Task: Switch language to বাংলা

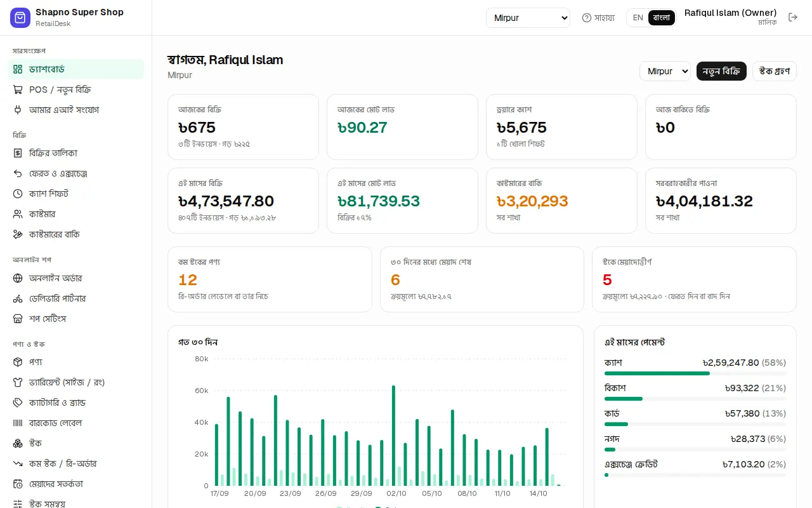Action: tap(661, 18)
